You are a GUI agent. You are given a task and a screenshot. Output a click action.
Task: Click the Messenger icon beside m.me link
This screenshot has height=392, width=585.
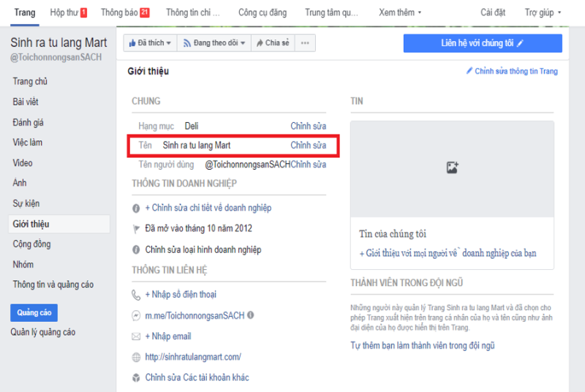coord(136,316)
